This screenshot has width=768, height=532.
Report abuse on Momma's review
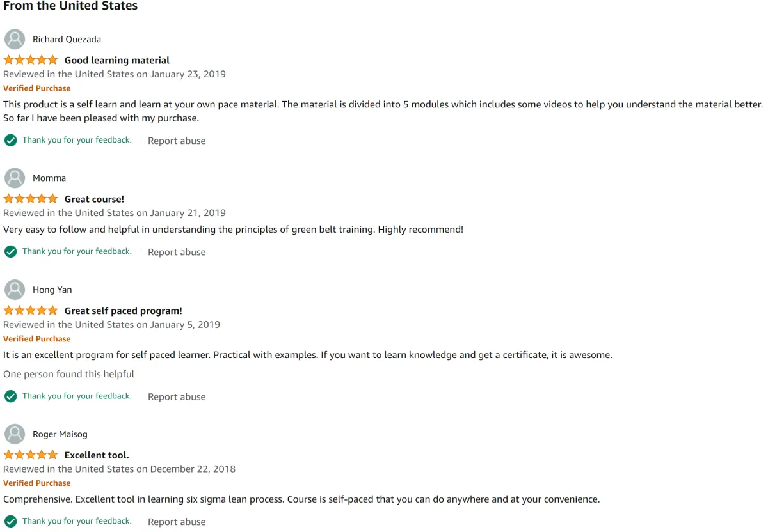point(177,252)
